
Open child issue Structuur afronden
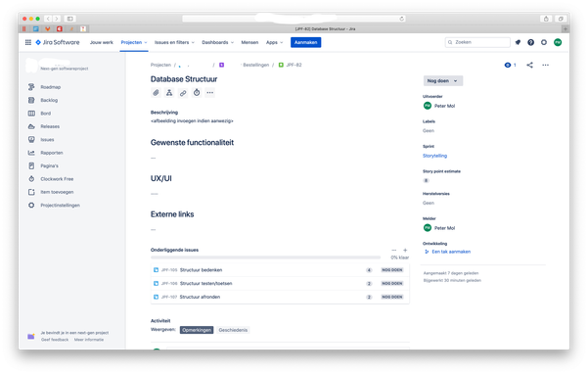(x=200, y=297)
